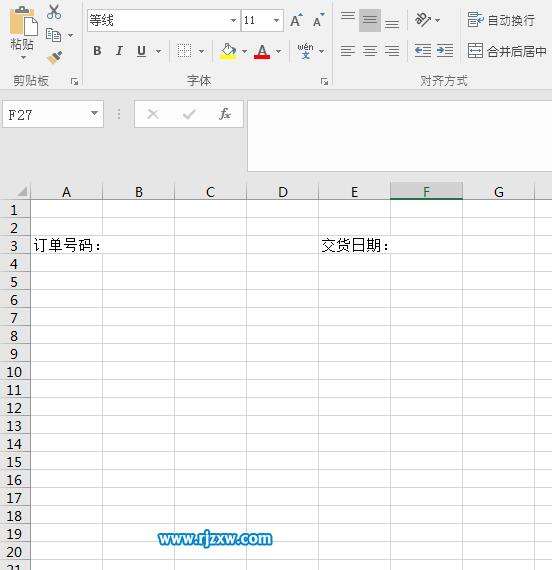
Task: Select row 10 header
Action: point(15,372)
